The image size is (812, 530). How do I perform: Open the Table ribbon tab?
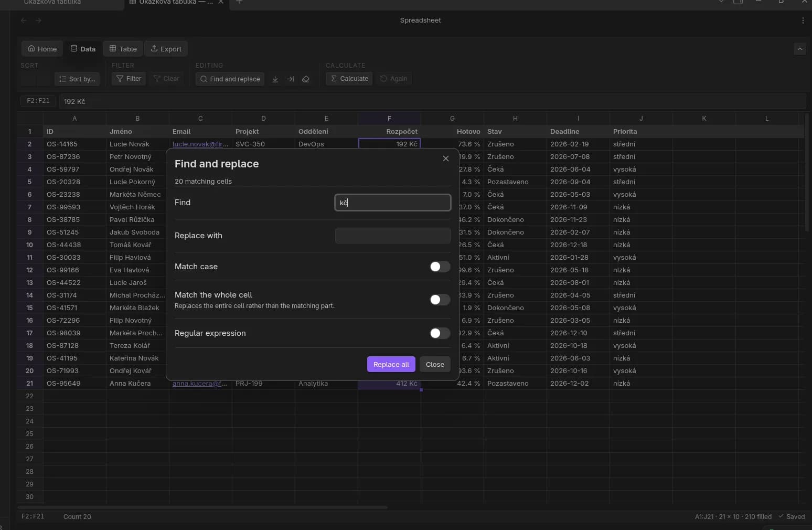coord(123,49)
